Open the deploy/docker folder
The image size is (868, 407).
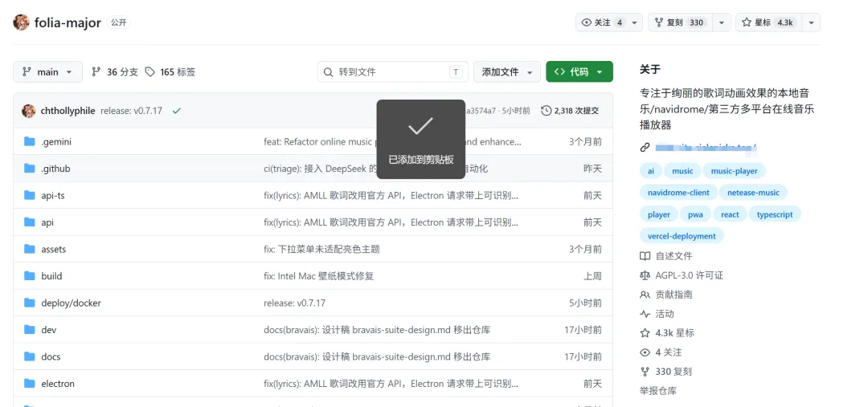point(71,303)
